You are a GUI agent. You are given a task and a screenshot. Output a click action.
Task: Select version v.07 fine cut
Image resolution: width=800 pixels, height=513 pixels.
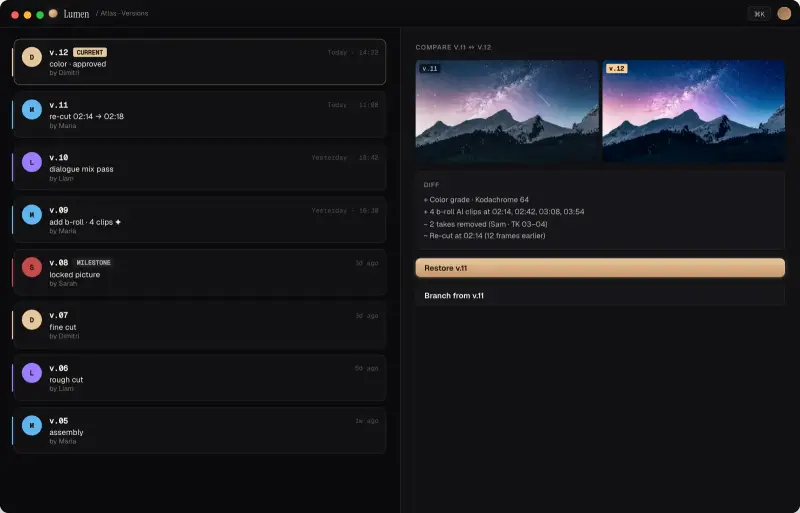pyautogui.click(x=199, y=325)
